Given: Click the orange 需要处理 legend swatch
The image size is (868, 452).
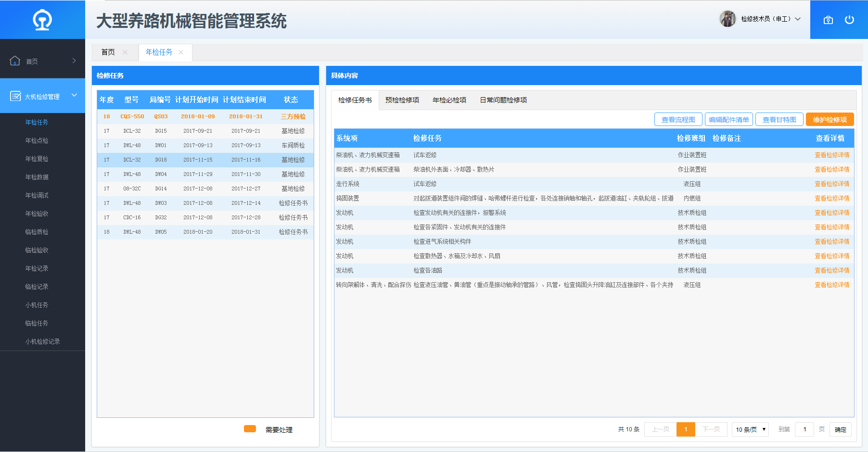Looking at the screenshot, I should click(250, 429).
